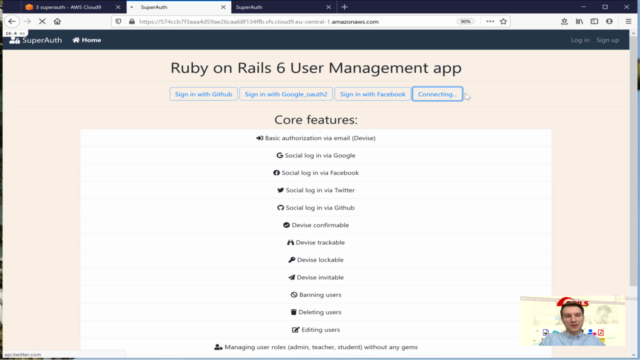Click the tracking protection shield icon
Screen dimensions: 640x360
pos(118,21)
